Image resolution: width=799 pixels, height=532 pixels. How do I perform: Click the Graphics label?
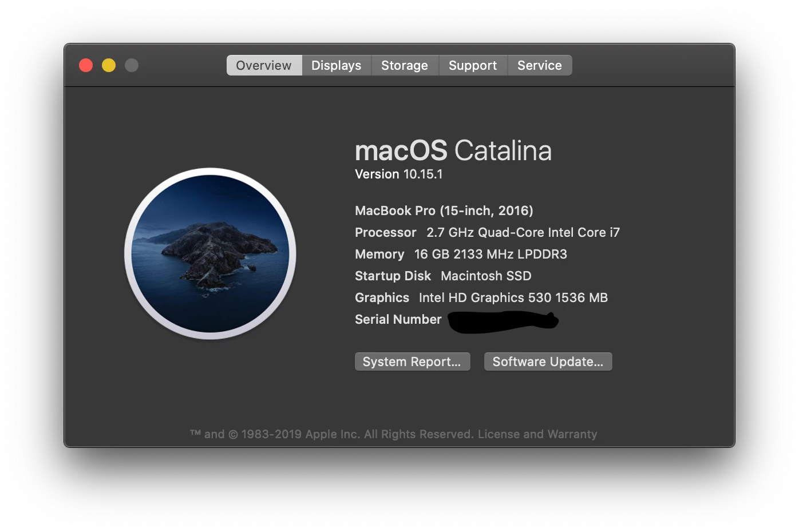(382, 297)
